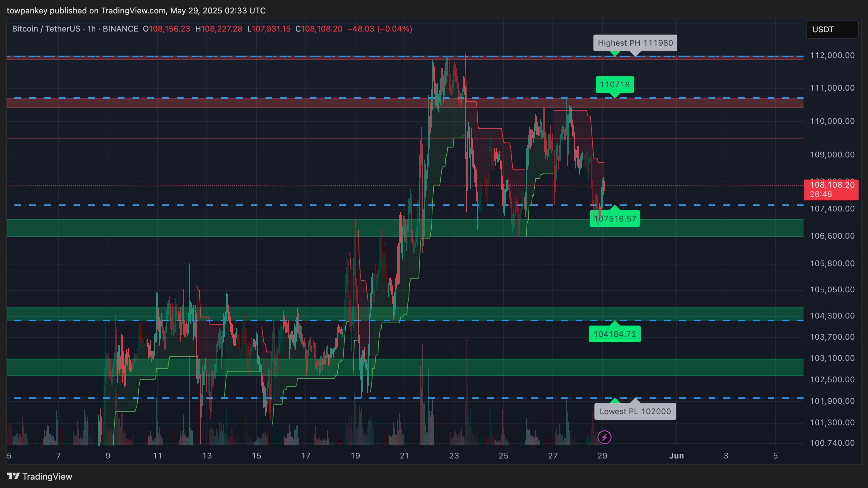Select the green 110718 price label
This screenshot has width=868, height=488.
[615, 84]
